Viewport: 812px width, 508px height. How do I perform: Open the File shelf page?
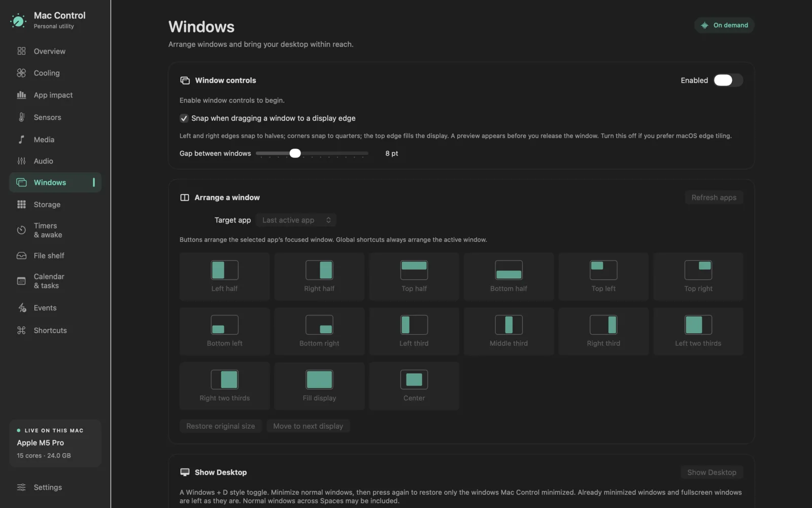click(x=55, y=256)
